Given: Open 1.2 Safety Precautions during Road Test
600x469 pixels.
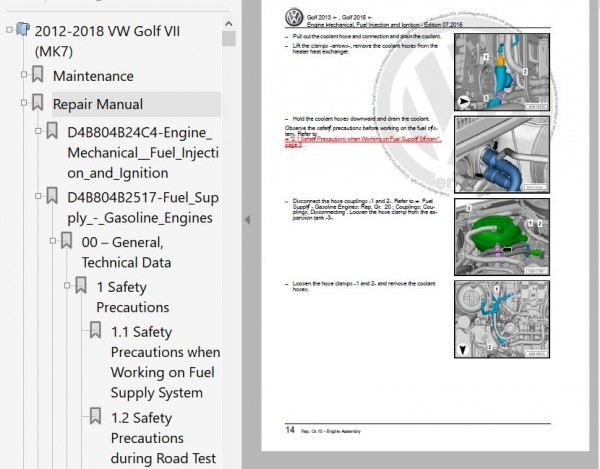Looking at the screenshot, I should coord(163,438).
